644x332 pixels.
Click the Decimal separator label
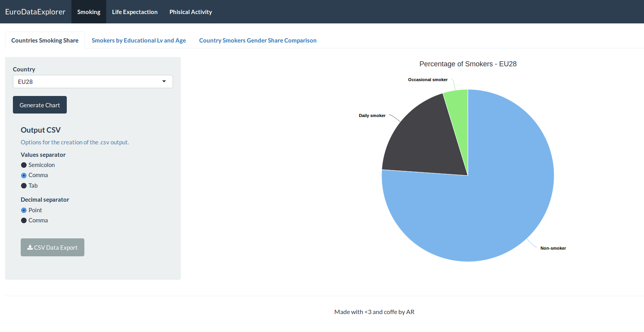coord(45,200)
